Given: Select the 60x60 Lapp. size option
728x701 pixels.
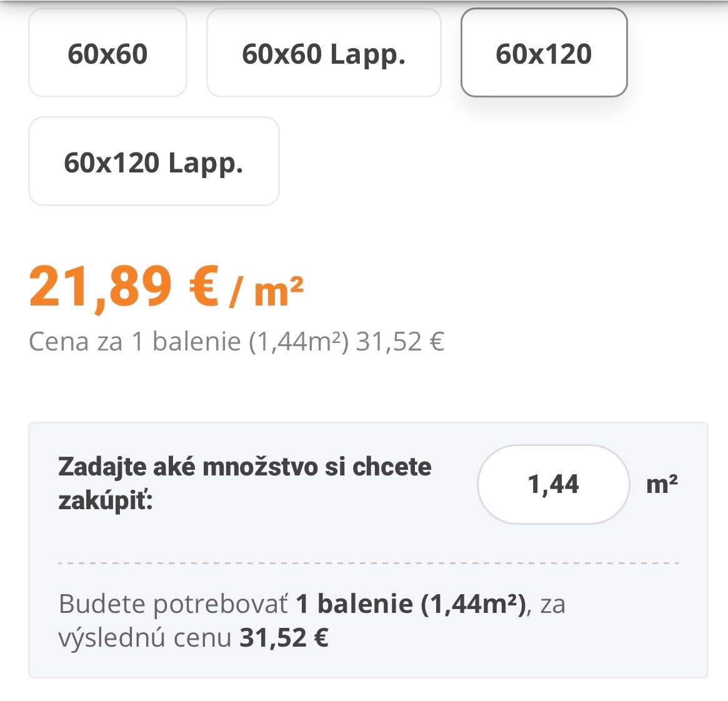Looking at the screenshot, I should point(324,52).
